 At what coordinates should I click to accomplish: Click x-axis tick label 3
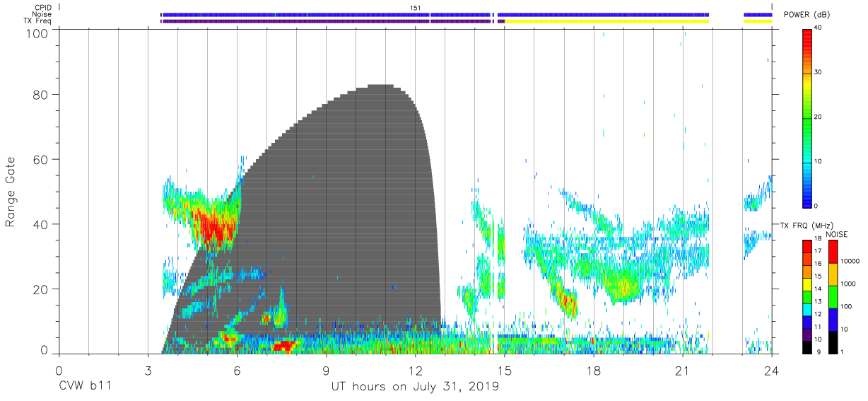click(x=148, y=370)
